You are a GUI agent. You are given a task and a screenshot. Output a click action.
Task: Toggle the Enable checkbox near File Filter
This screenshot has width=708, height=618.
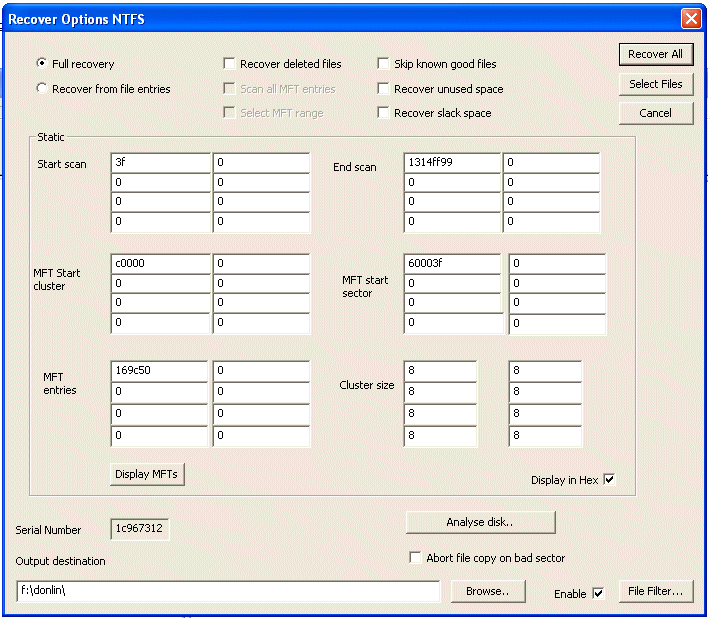coord(598,593)
